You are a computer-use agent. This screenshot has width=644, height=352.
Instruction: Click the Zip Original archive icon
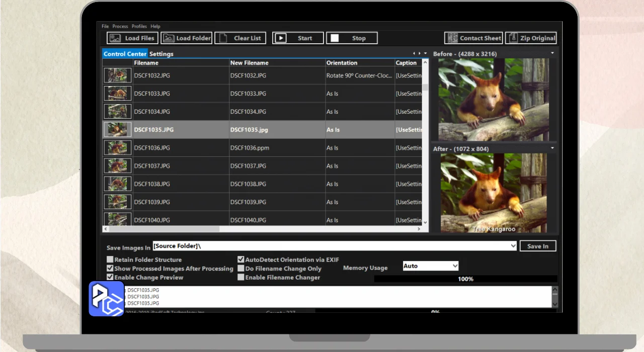(513, 38)
